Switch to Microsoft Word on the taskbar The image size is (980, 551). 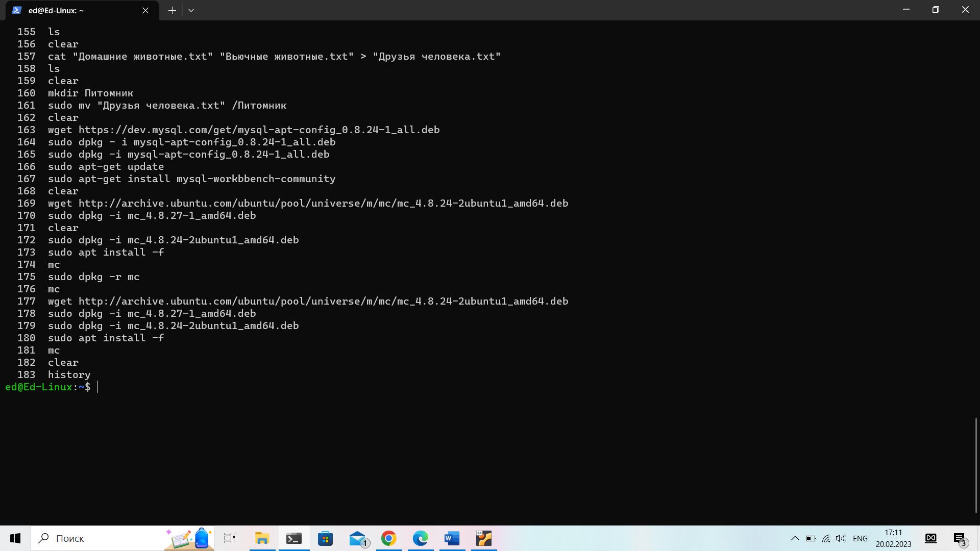pyautogui.click(x=452, y=538)
